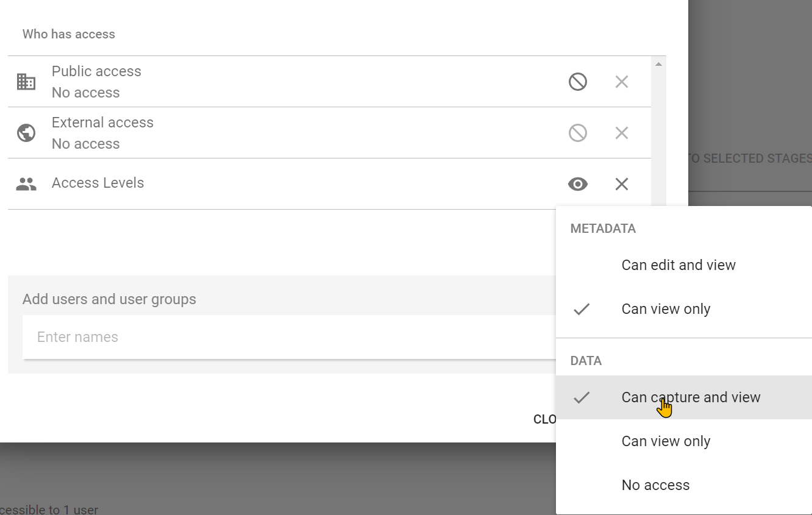Click the Access Levels people group icon

[26, 184]
